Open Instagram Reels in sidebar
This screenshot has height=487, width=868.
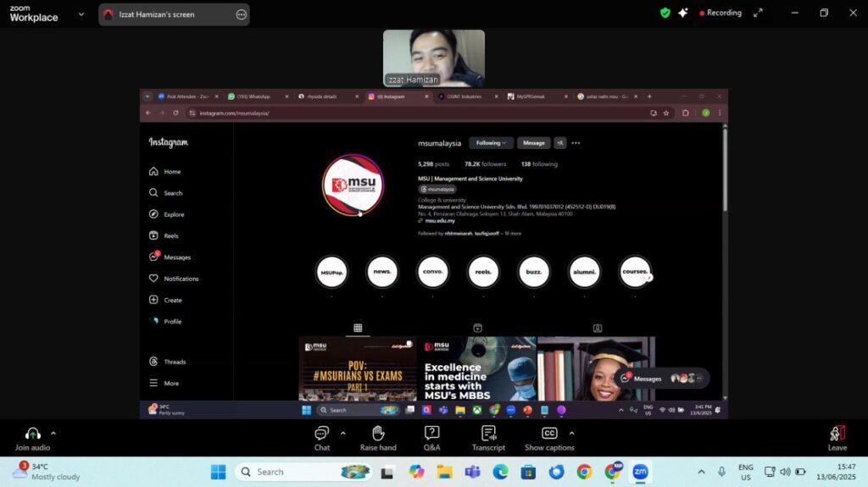164,235
